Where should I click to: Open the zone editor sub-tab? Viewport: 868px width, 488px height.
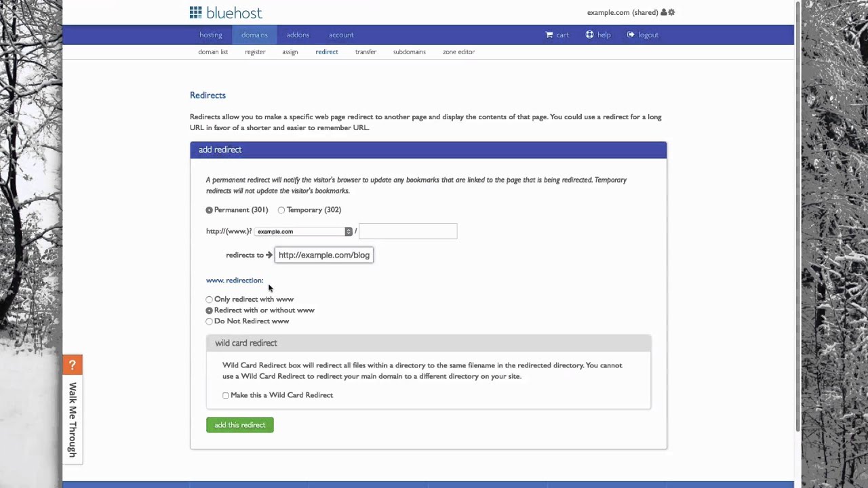click(x=458, y=52)
